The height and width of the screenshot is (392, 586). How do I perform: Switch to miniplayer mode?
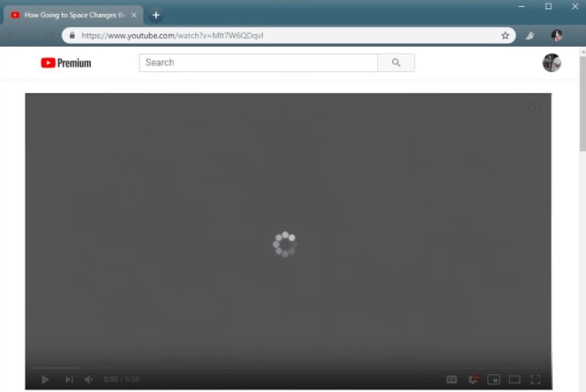(x=494, y=379)
